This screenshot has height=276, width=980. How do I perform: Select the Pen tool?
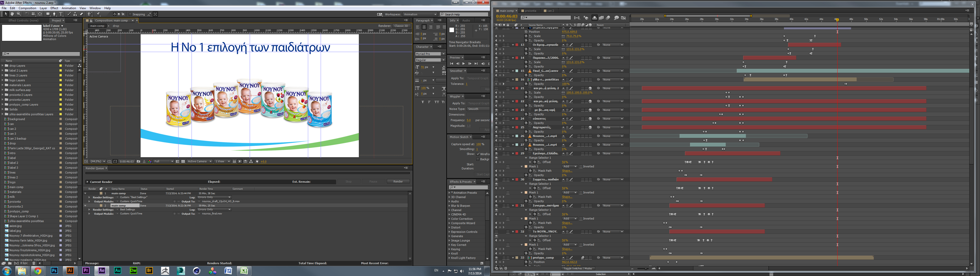(54, 14)
